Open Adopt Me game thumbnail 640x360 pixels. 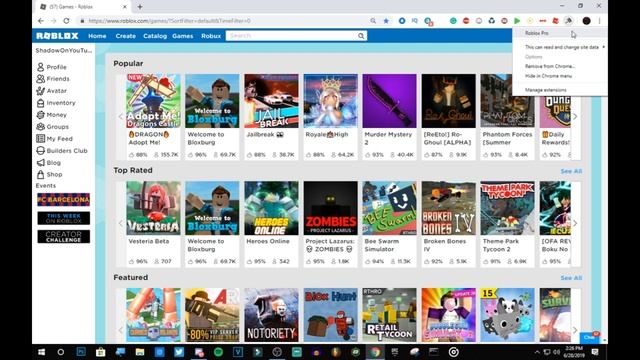[153, 101]
